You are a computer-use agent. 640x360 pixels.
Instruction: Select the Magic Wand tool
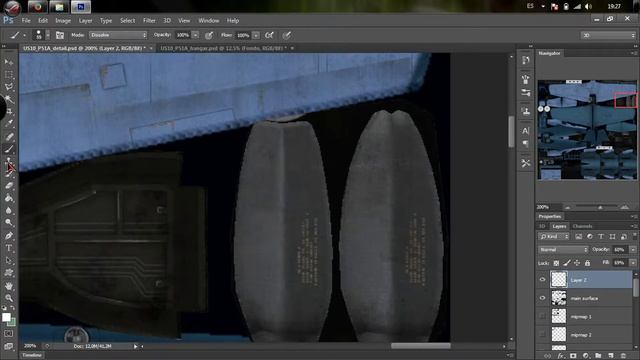pyautogui.click(x=9, y=99)
